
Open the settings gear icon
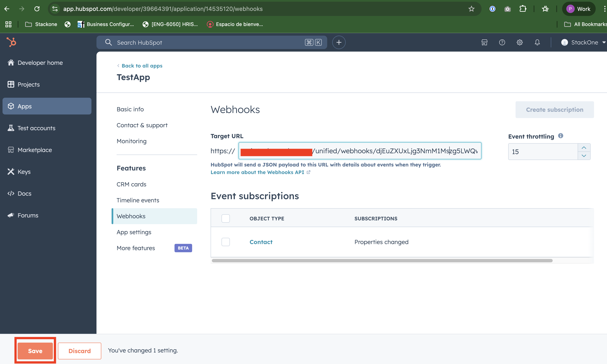click(520, 42)
